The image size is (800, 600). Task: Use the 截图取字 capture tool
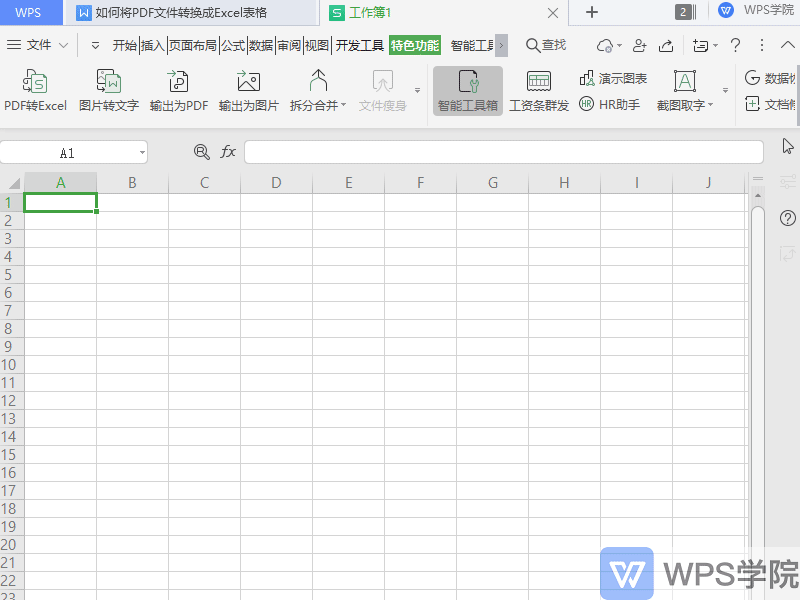[685, 91]
